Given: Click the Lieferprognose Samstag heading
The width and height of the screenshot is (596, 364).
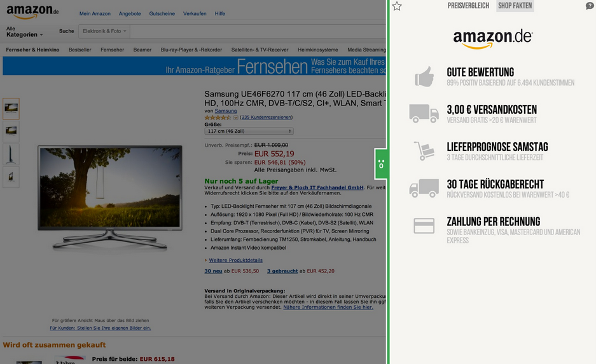Looking at the screenshot, I should pos(497,147).
